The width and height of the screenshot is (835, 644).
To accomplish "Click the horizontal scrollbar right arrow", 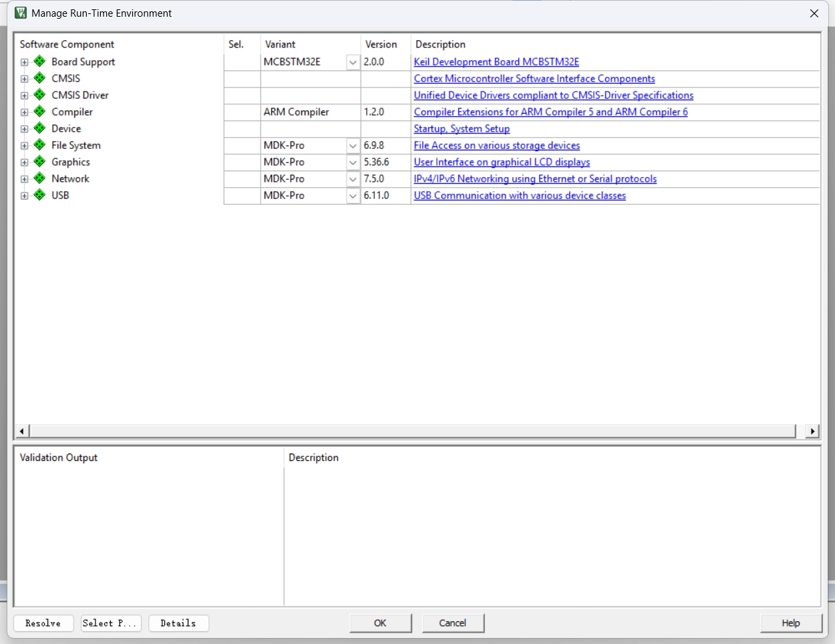I will click(812, 431).
